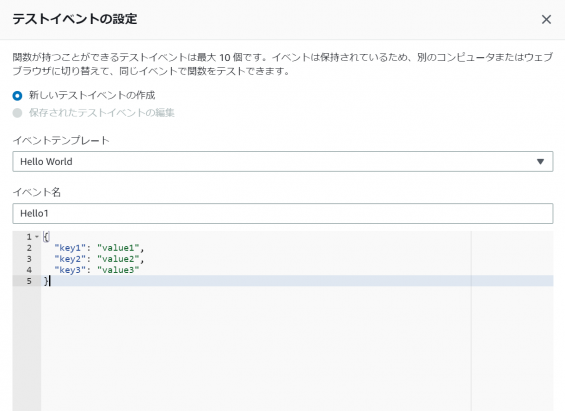Image resolution: width=565 pixels, height=411 pixels.
Task: Click the event name field containing Hello1
Action: 283,213
